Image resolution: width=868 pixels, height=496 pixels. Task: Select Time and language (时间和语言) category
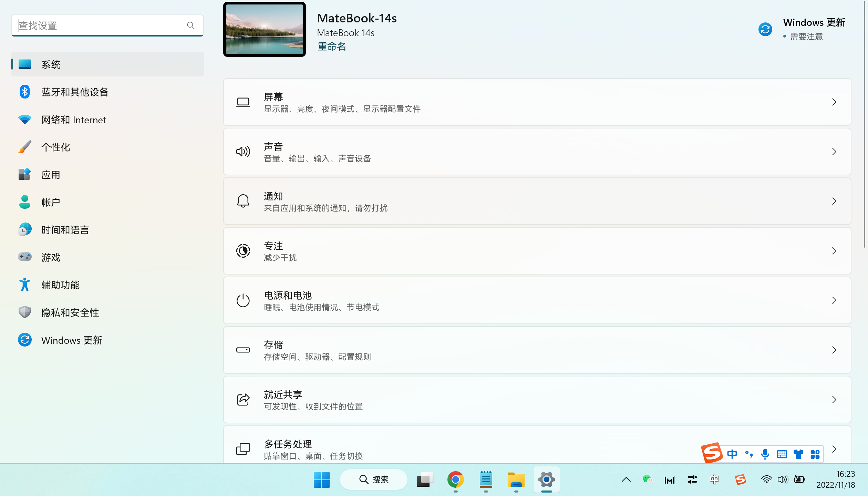[65, 230]
